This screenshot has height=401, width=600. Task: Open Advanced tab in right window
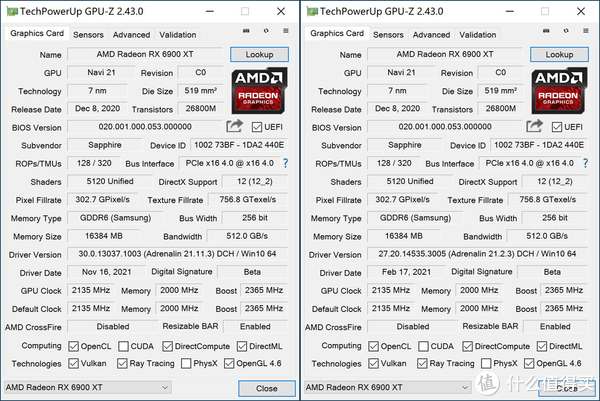(431, 35)
